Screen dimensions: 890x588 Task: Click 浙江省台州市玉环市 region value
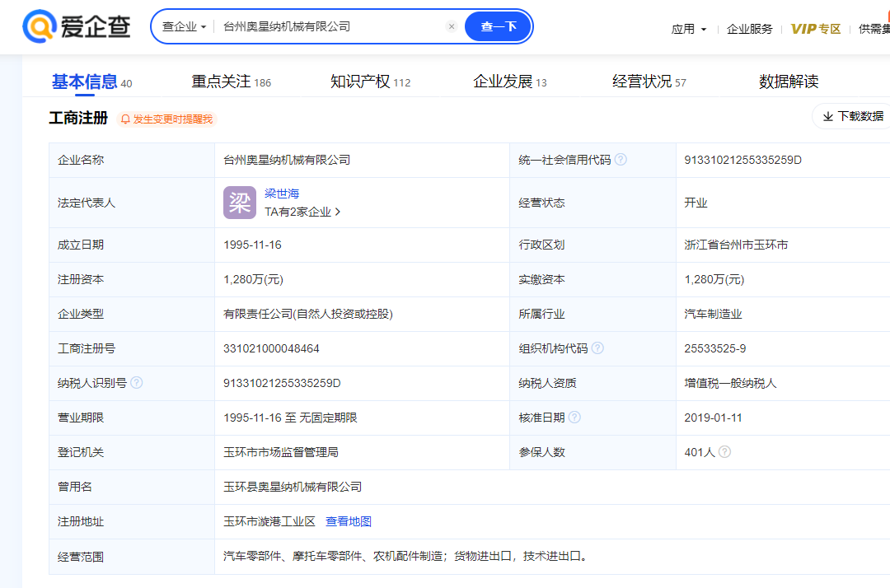click(736, 245)
